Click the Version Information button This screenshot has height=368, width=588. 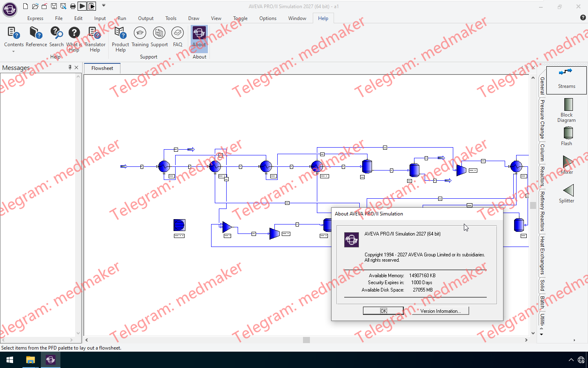point(440,311)
